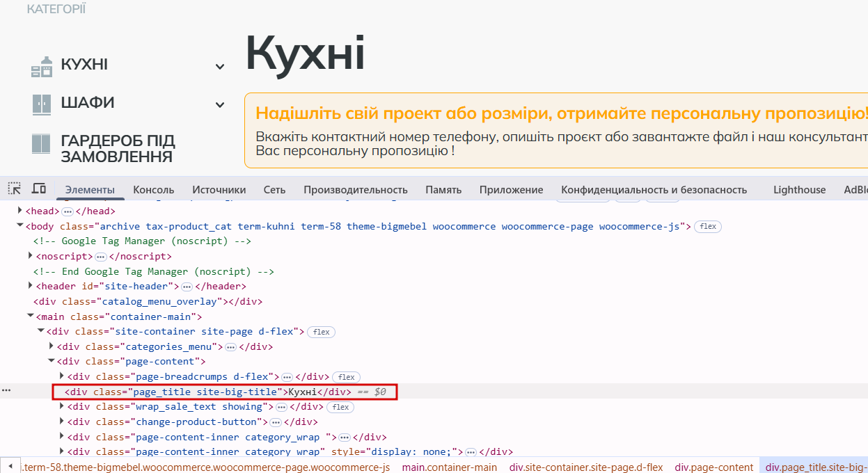Expand the categories_menu div node
This screenshot has width=868, height=473.
click(52, 346)
